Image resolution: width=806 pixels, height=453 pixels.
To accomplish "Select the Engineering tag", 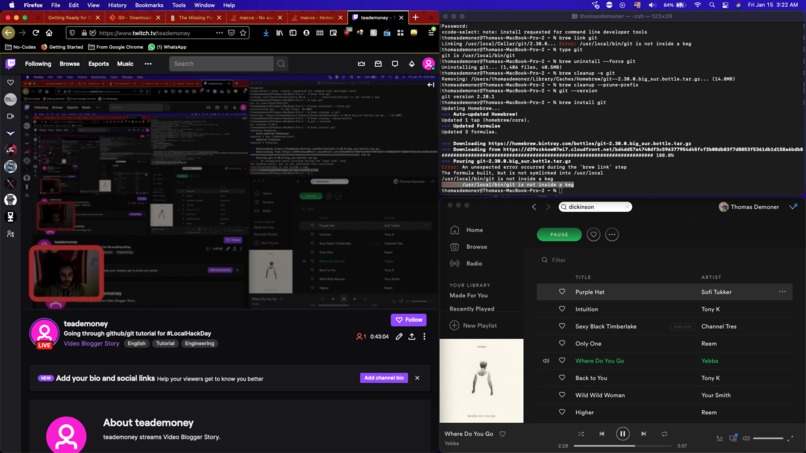I will point(199,343).
